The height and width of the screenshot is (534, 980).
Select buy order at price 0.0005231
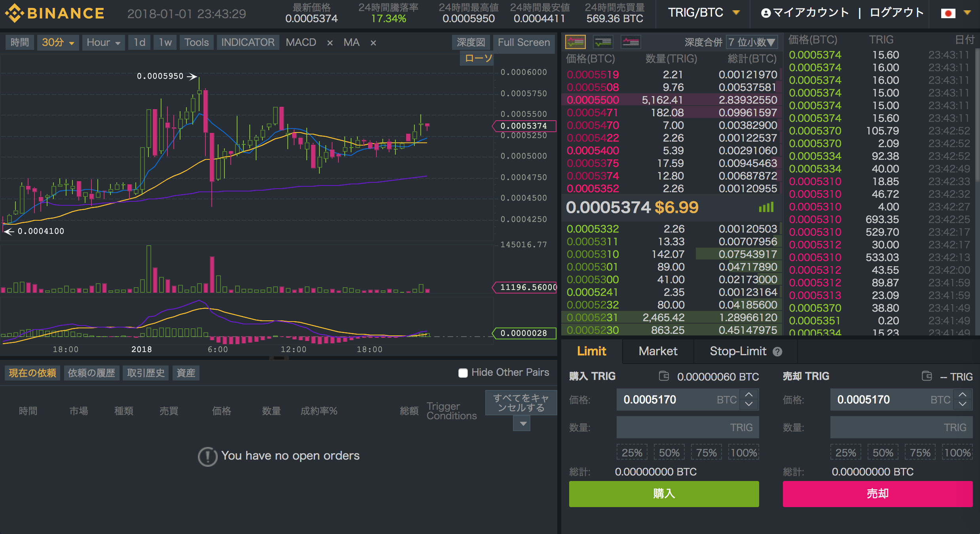[x=672, y=317]
